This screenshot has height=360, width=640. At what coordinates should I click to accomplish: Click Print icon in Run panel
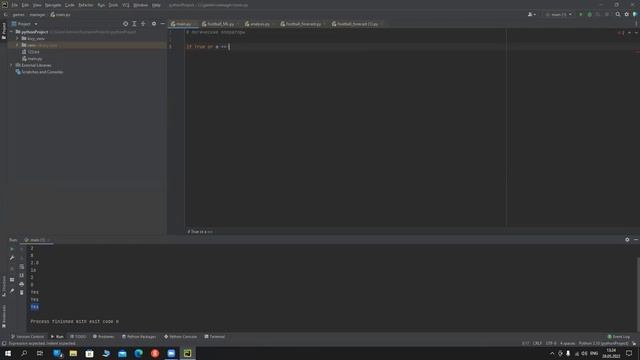[22, 284]
